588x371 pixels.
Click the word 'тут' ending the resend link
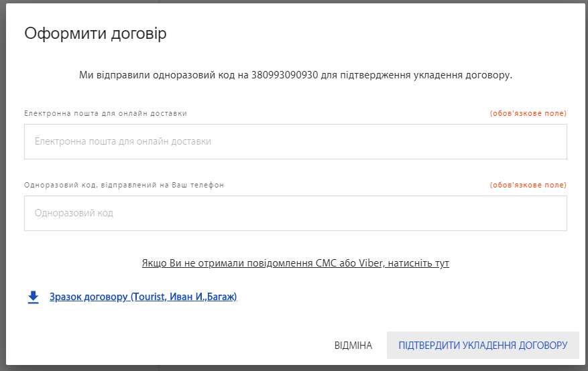click(x=442, y=263)
